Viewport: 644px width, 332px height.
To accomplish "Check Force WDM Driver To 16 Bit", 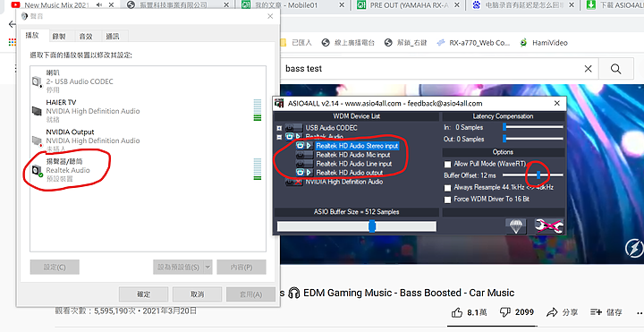I will point(448,200).
